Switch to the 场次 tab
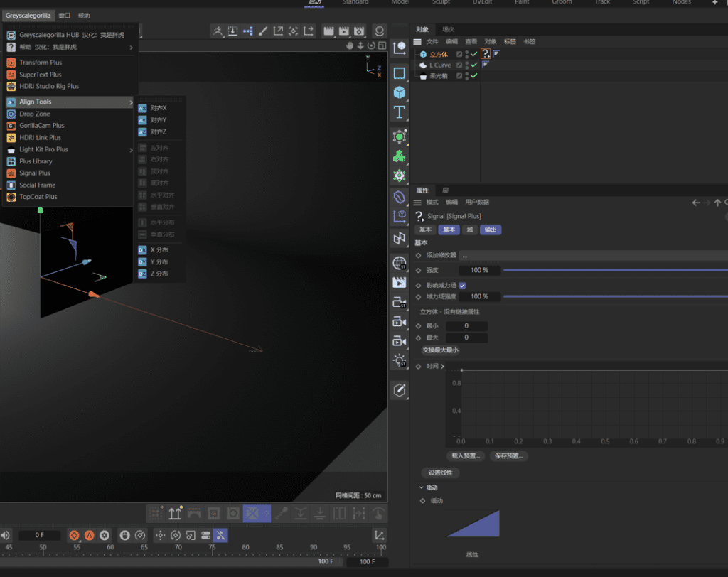The image size is (728, 577). 448,29
